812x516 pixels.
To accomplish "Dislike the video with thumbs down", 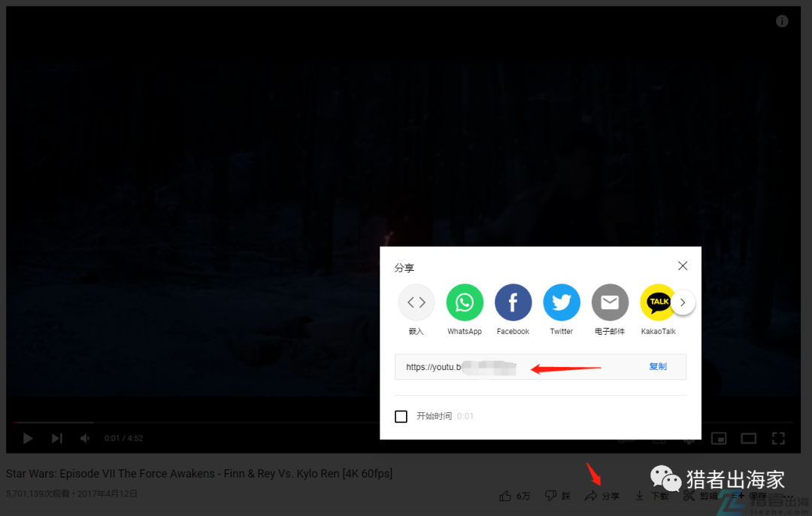I will click(557, 496).
